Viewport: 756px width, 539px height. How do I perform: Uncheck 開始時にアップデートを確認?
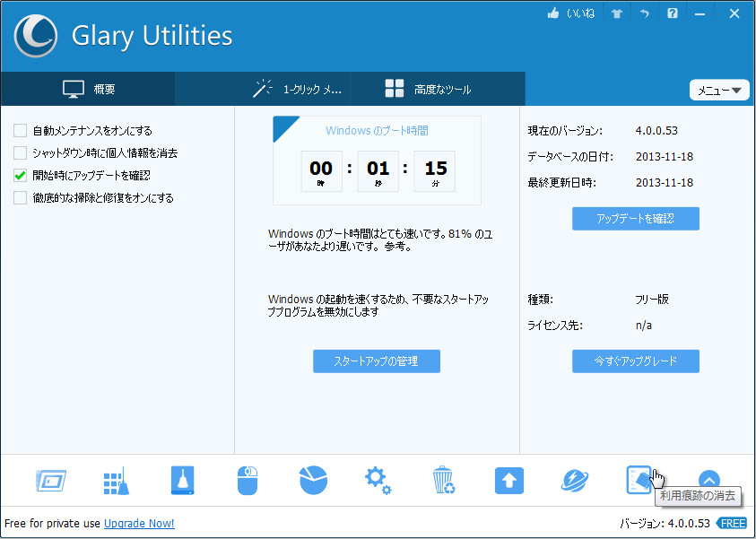[19, 175]
